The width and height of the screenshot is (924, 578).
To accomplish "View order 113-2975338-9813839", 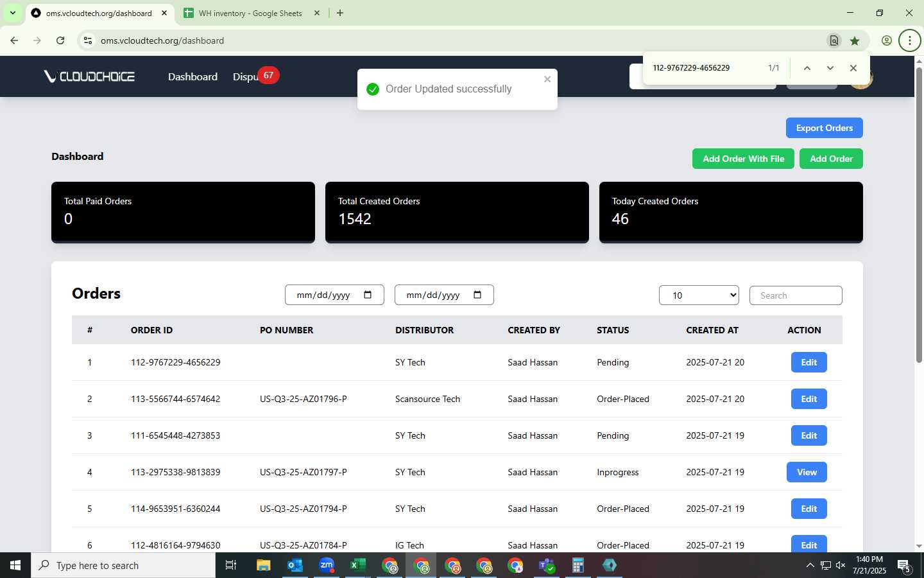I will [x=807, y=472].
